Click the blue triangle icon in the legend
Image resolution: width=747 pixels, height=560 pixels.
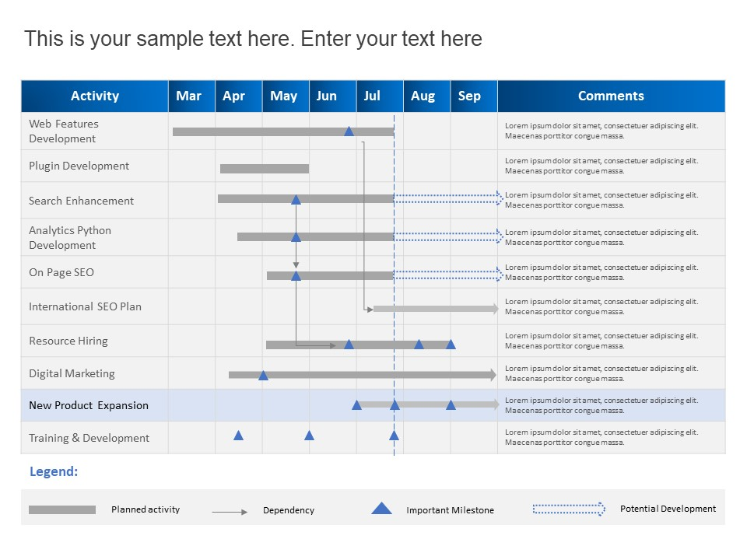(x=381, y=509)
